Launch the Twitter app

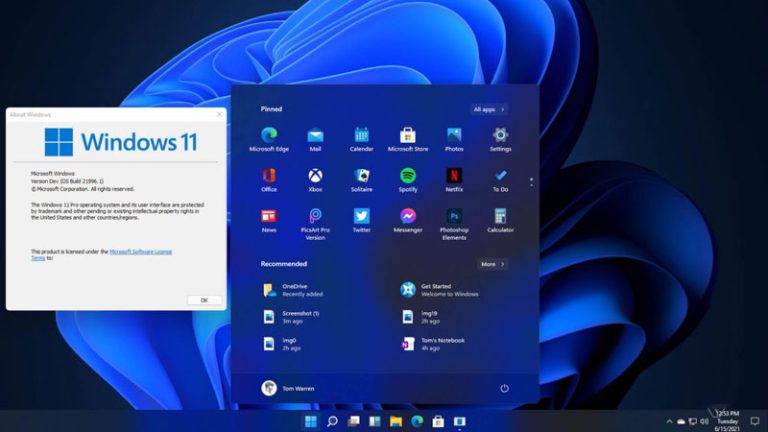click(x=361, y=216)
